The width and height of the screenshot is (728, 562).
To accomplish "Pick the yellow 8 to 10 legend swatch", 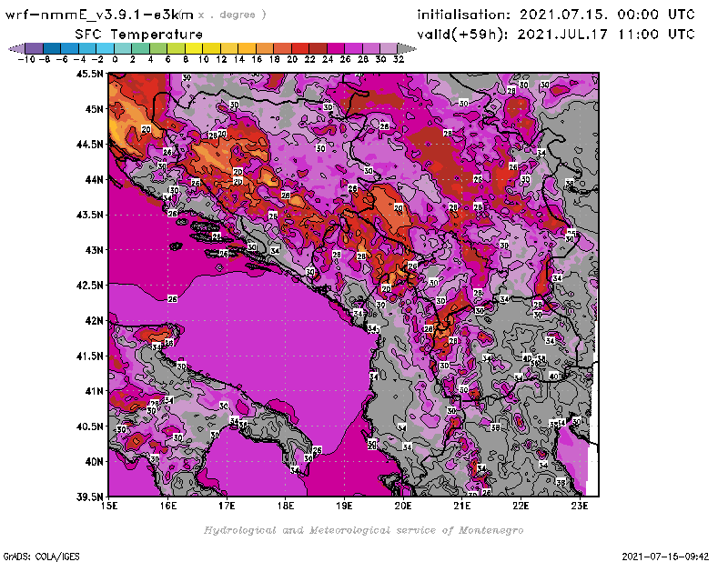I will coord(194,48).
